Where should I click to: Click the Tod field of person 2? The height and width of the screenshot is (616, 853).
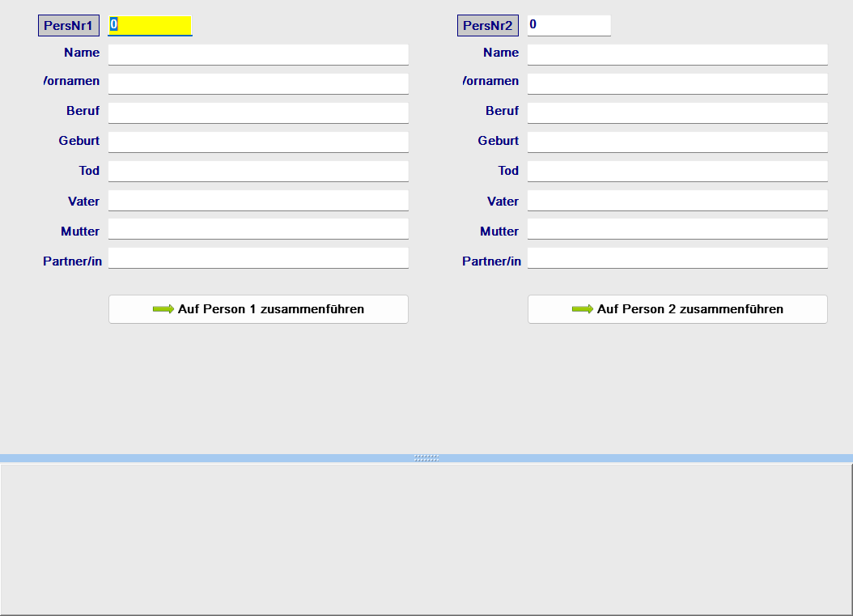pos(677,171)
